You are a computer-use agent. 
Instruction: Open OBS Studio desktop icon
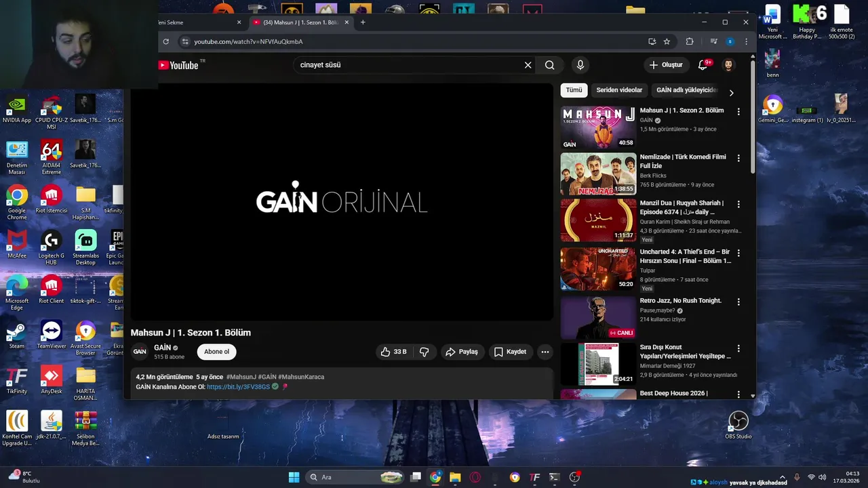(x=738, y=426)
